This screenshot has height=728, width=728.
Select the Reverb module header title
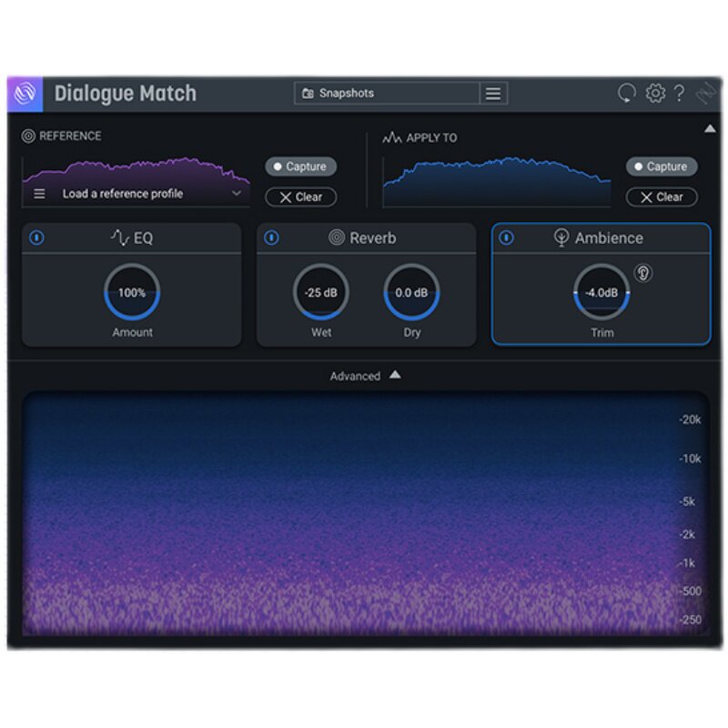tap(373, 238)
